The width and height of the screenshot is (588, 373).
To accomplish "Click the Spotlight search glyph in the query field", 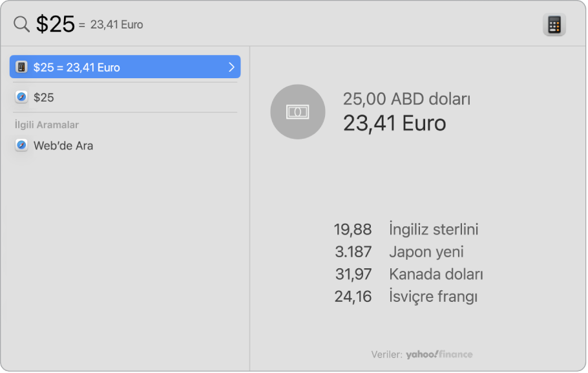I will [x=21, y=23].
